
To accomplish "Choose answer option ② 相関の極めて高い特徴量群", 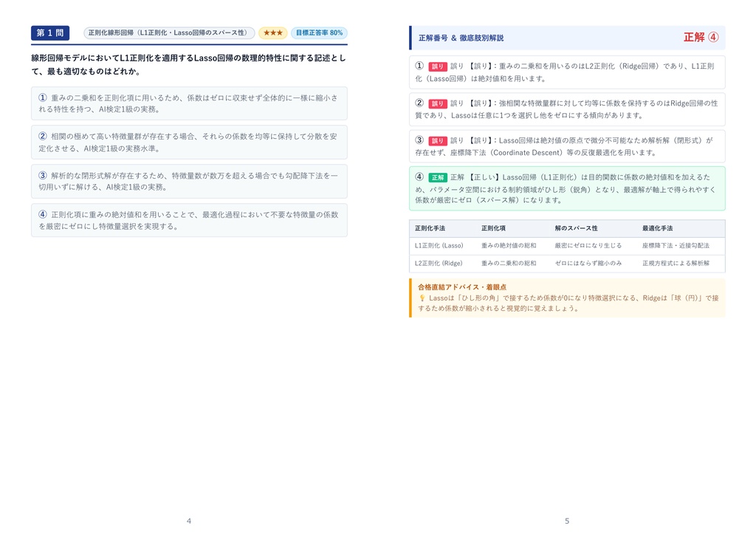I will click(189, 143).
